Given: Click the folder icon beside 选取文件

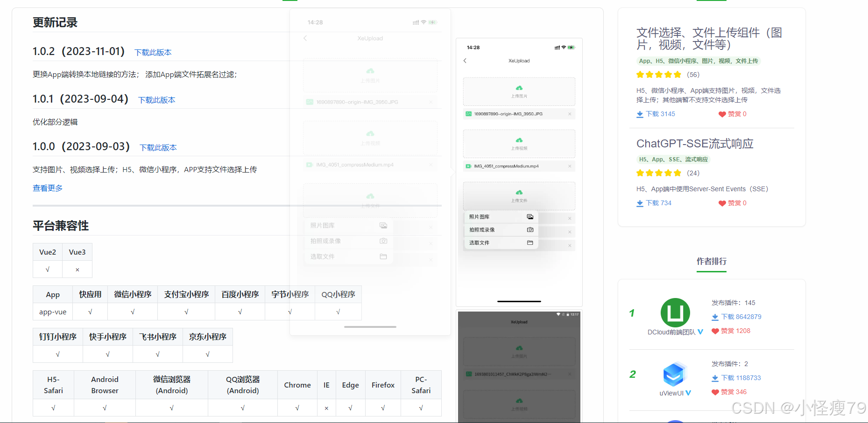Looking at the screenshot, I should [x=530, y=243].
